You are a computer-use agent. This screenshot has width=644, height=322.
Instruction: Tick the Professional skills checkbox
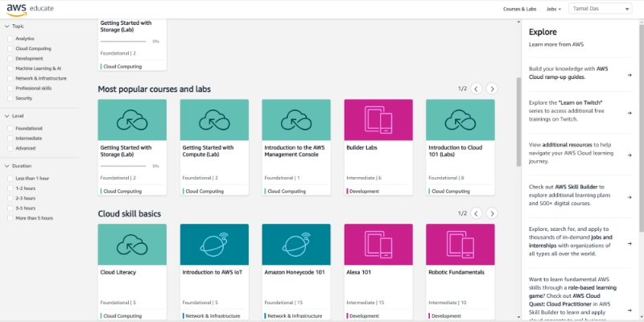[x=10, y=89]
